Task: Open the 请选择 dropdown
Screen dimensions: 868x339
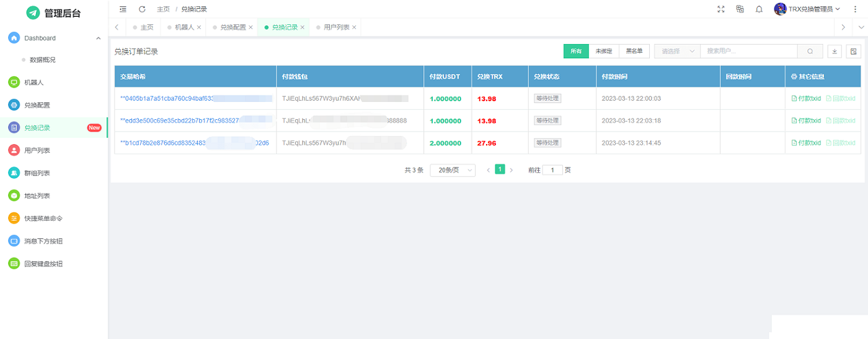Action: 677,52
